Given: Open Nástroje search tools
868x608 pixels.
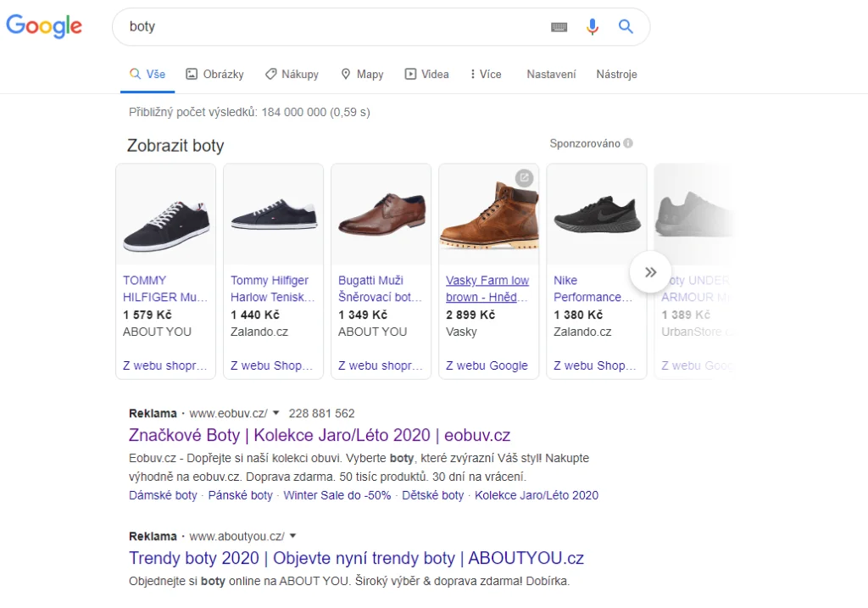Looking at the screenshot, I should point(616,75).
